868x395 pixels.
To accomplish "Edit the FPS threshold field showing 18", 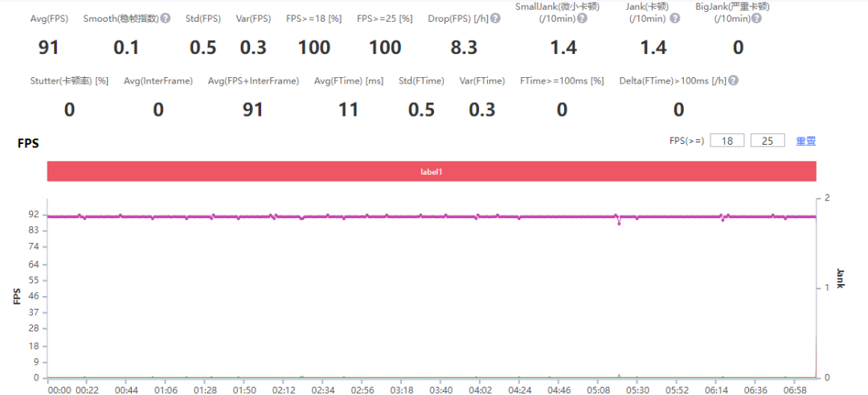I will point(727,141).
